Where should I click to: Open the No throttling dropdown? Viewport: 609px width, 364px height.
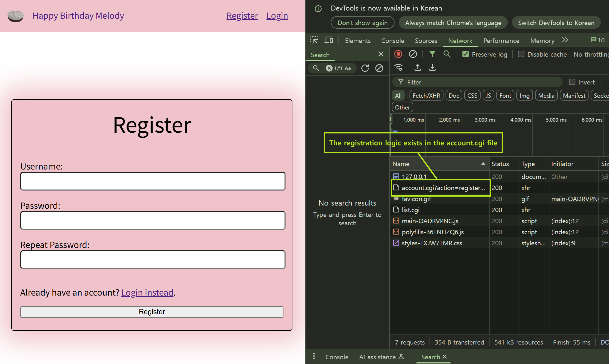(591, 54)
